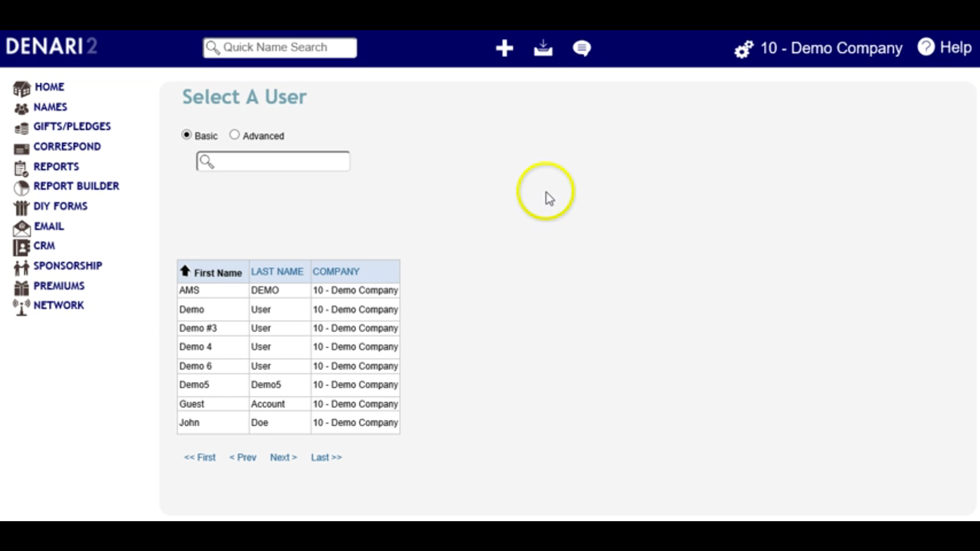Viewport: 980px width, 551px height.
Task: Click the add new record plus icon
Action: click(505, 48)
